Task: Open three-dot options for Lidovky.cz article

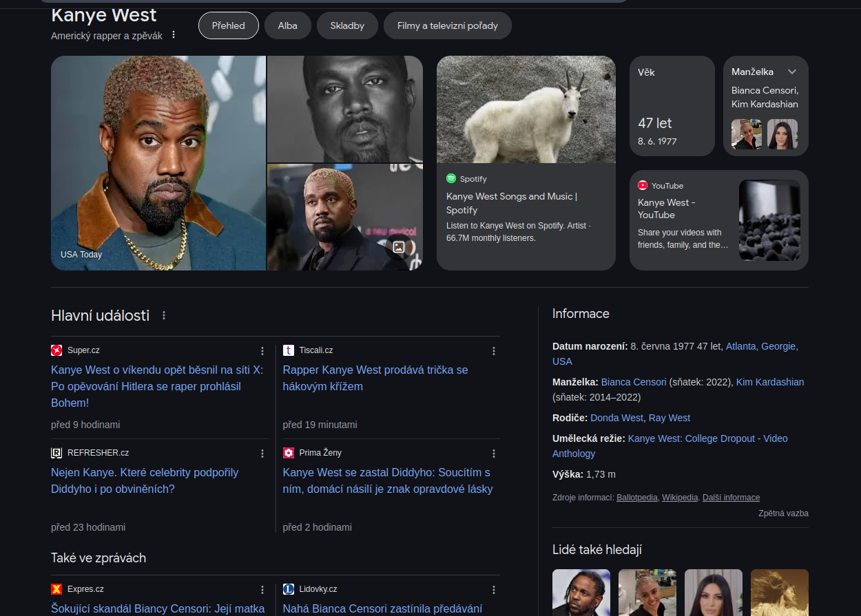Action: [493, 590]
